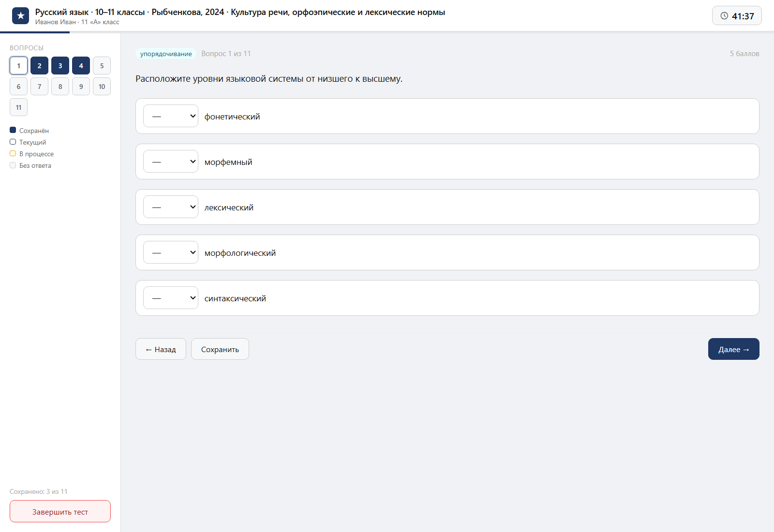Screen dimensions: 774x532
Task: Click the star logo icon in header
Action: tap(20, 16)
